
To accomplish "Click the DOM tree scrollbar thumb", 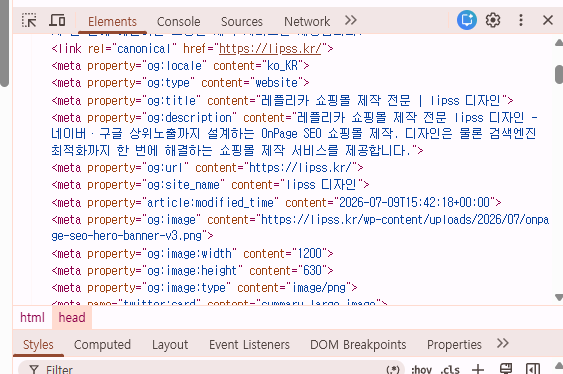I will click(x=559, y=74).
